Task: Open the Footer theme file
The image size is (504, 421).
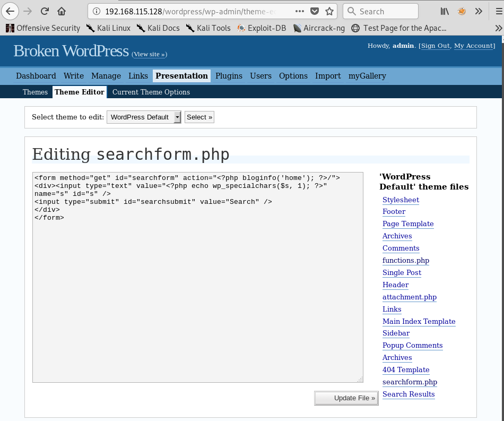Action: (x=394, y=212)
